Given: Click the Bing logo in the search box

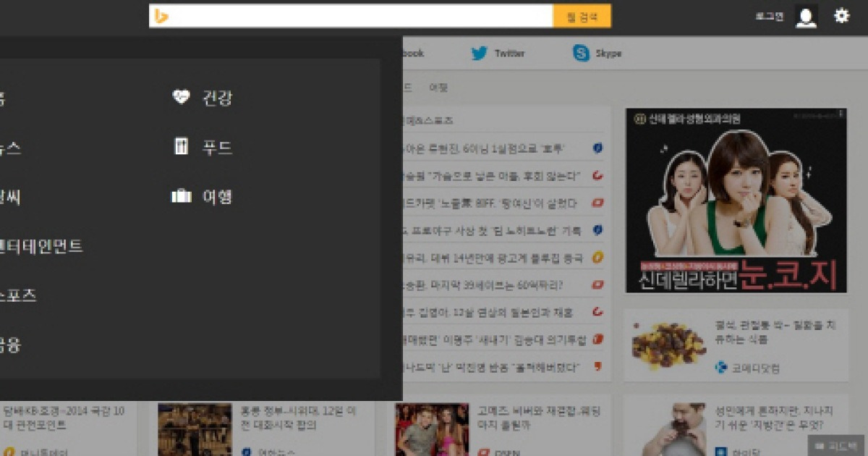Looking at the screenshot, I should coord(161,16).
